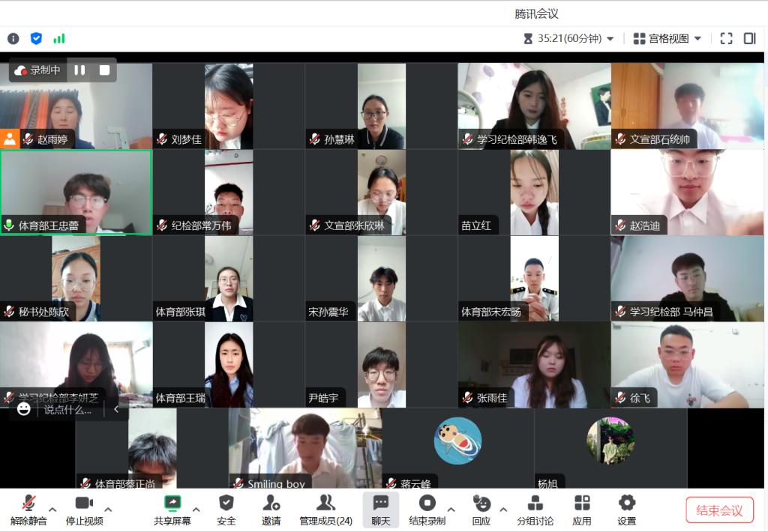The height and width of the screenshot is (532, 768).
Task: Open 管理成员(24) member list
Action: pos(325,510)
